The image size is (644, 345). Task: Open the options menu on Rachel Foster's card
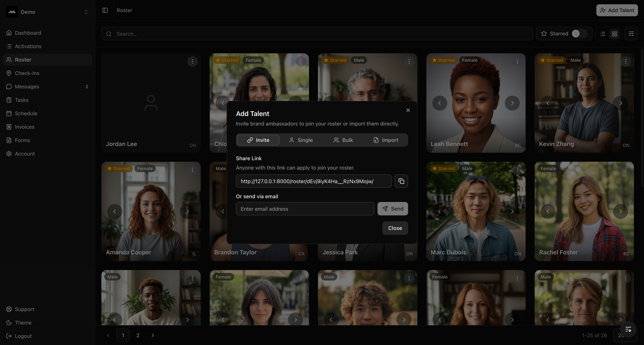pos(626,170)
